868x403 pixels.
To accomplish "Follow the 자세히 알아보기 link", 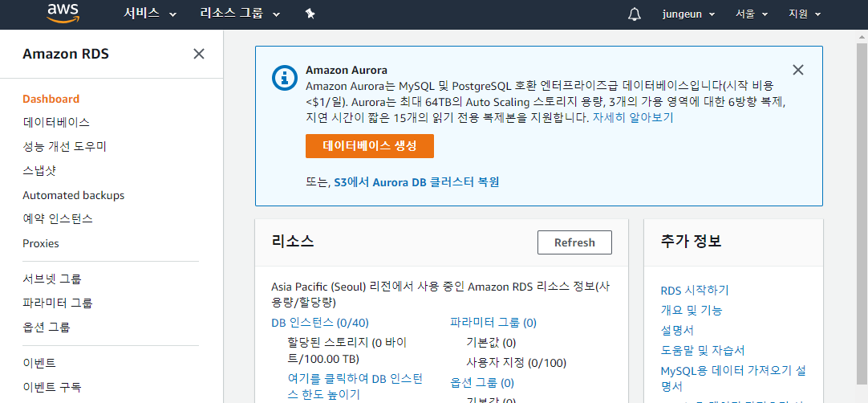I will coord(633,117).
